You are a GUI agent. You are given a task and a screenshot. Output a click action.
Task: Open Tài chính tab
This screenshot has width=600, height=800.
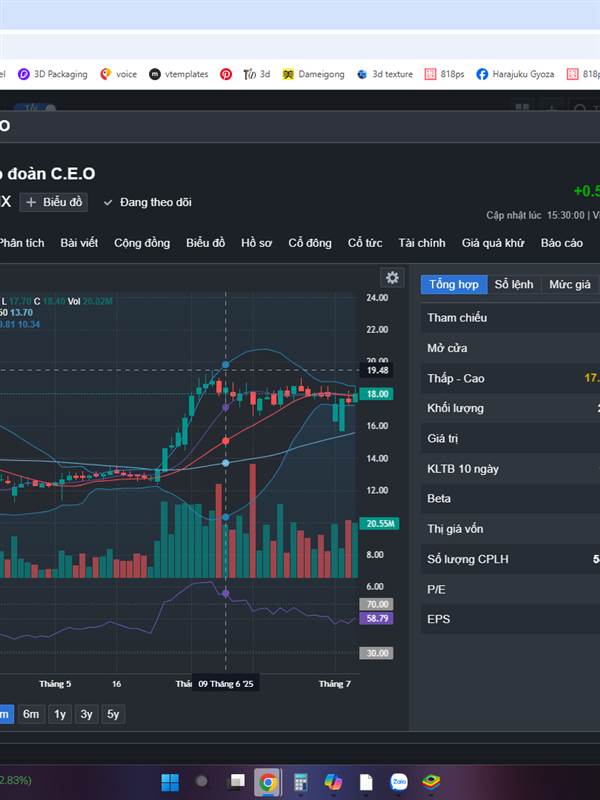pos(422,243)
